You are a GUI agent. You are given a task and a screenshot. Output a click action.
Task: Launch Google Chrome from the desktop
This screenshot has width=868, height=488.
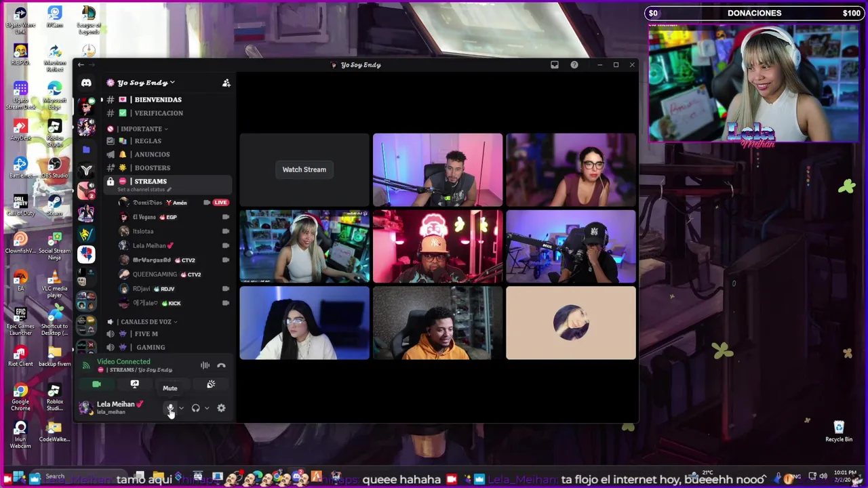[20, 397]
